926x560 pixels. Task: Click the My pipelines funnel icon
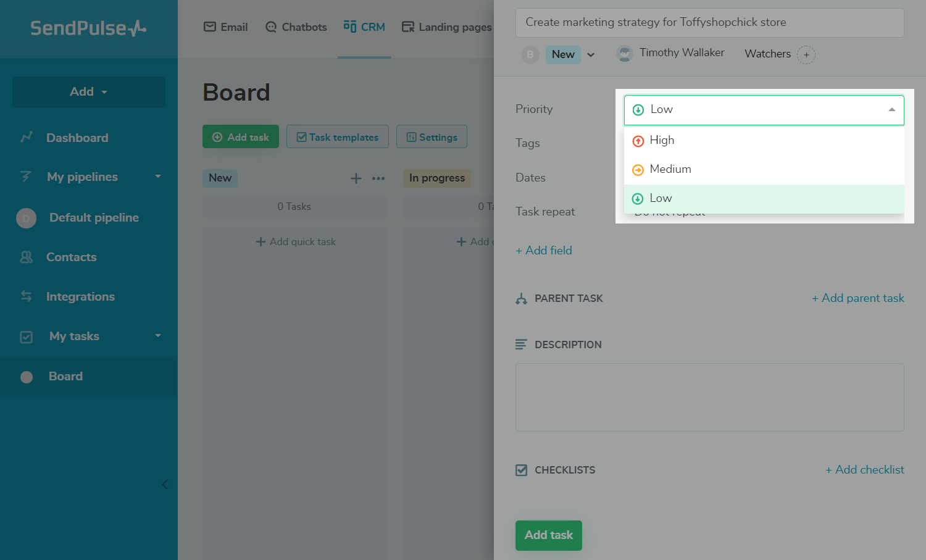[26, 177]
